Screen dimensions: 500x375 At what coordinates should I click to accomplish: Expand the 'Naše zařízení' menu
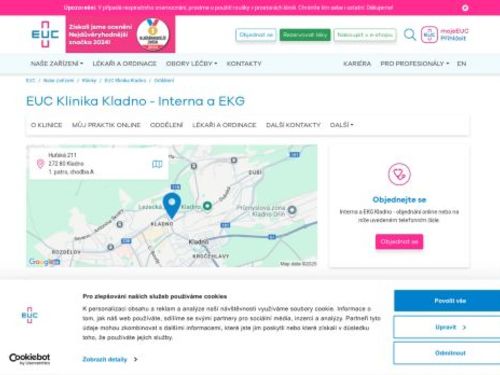(57, 63)
